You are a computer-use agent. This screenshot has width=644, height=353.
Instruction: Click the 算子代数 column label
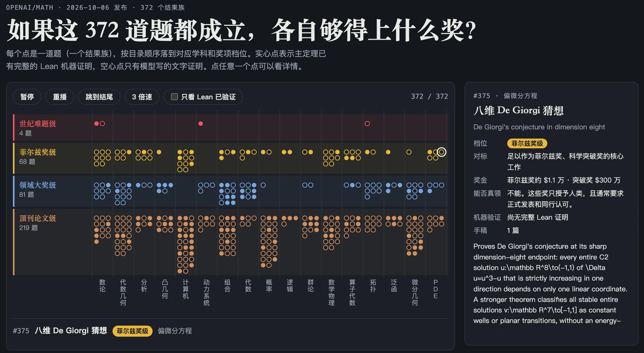coord(352,292)
